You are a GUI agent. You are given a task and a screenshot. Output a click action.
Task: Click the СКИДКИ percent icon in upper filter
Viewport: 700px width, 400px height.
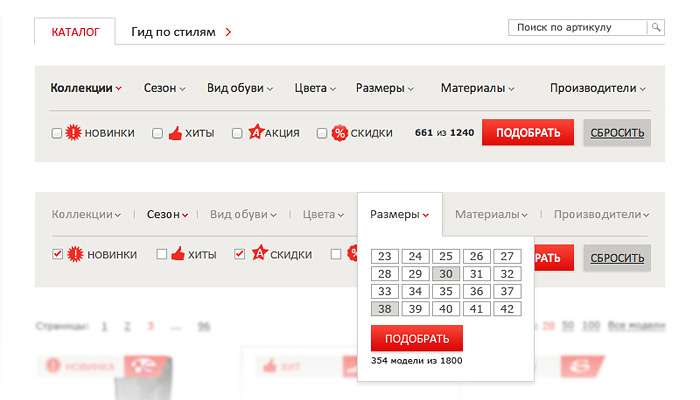(x=340, y=133)
